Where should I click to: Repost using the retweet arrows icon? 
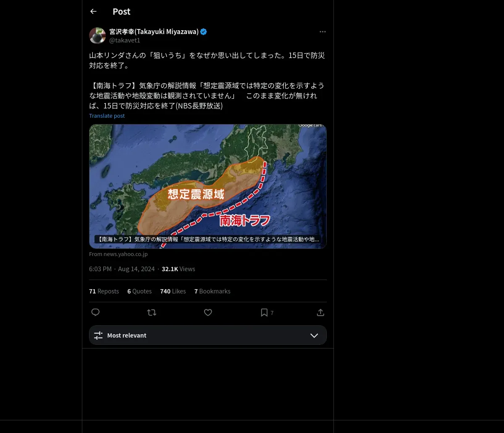click(x=152, y=312)
